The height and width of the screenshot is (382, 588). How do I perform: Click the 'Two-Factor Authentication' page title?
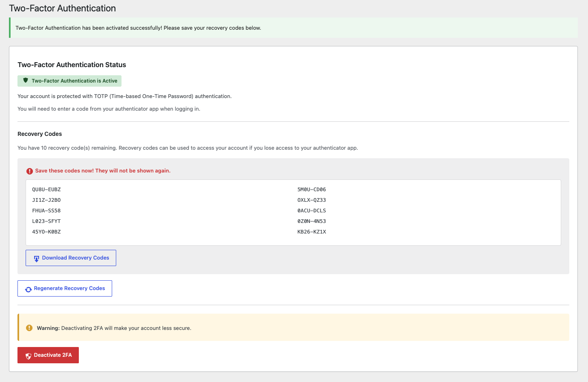[x=63, y=8]
